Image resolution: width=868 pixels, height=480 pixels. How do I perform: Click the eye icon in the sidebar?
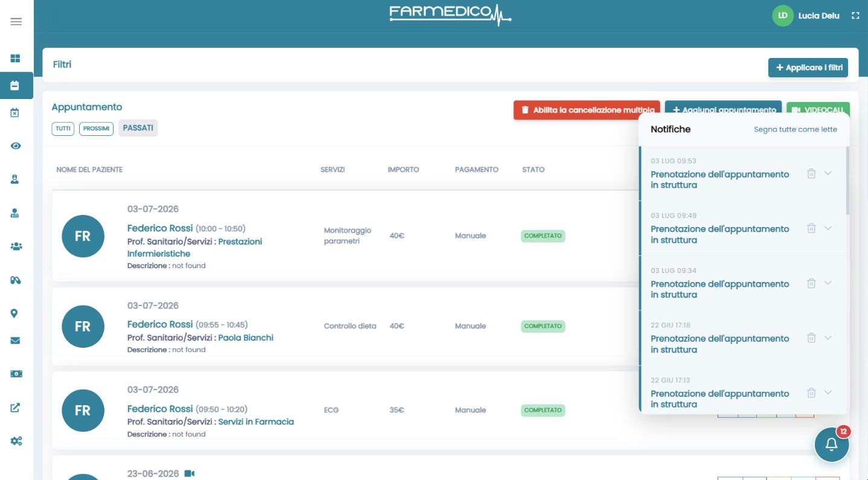(x=16, y=146)
